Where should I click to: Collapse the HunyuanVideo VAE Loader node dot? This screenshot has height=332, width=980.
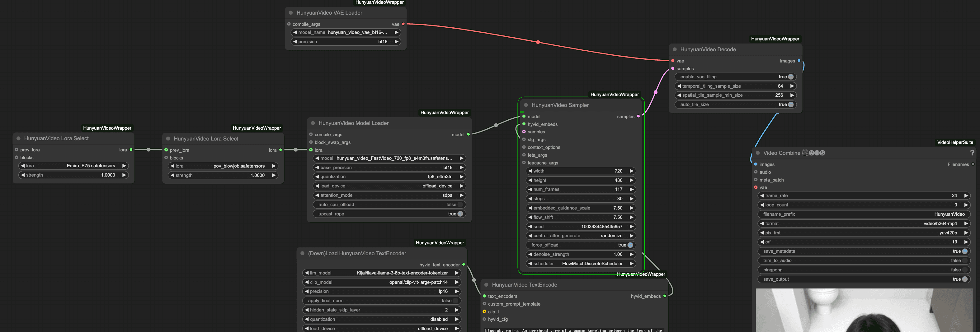(x=291, y=12)
